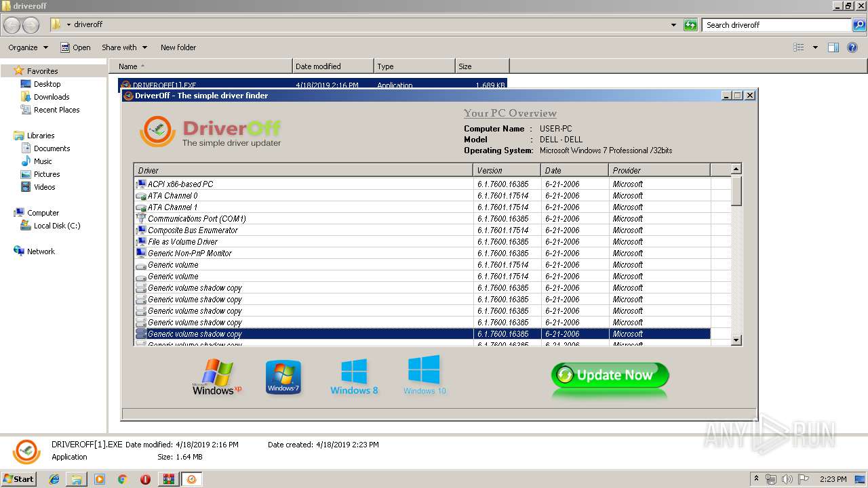The height and width of the screenshot is (488, 868).
Task: Open Music library
Action: pyautogui.click(x=43, y=161)
